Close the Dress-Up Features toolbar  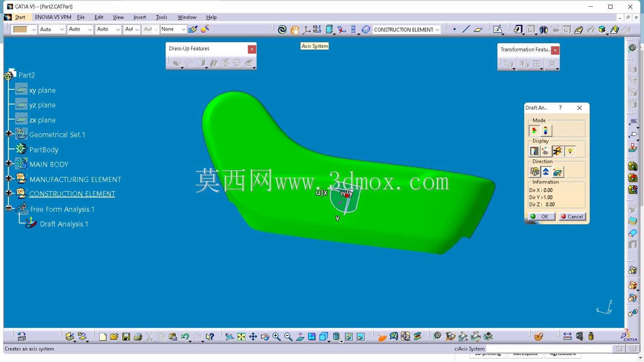pyautogui.click(x=252, y=49)
